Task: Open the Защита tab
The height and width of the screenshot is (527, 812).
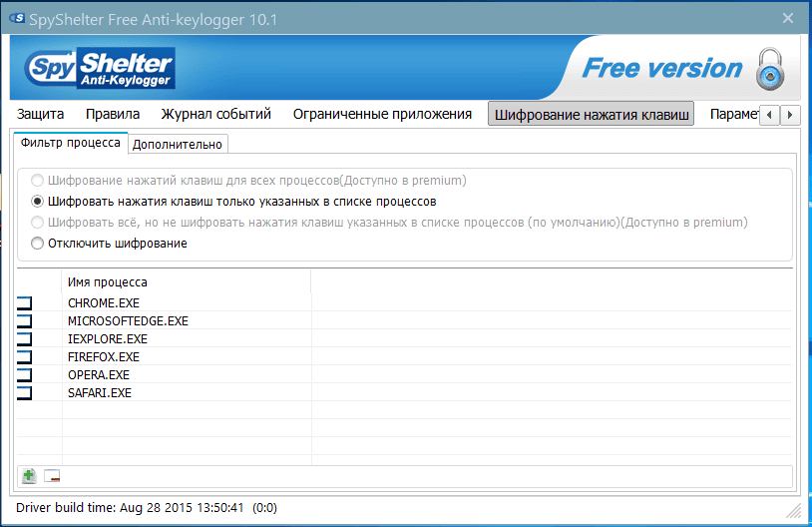Action: (40, 114)
